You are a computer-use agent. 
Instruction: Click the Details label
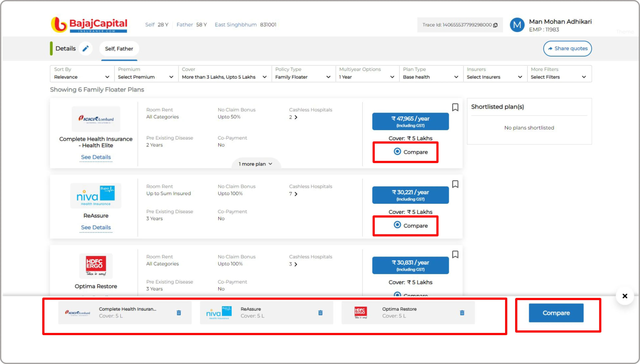coord(66,48)
